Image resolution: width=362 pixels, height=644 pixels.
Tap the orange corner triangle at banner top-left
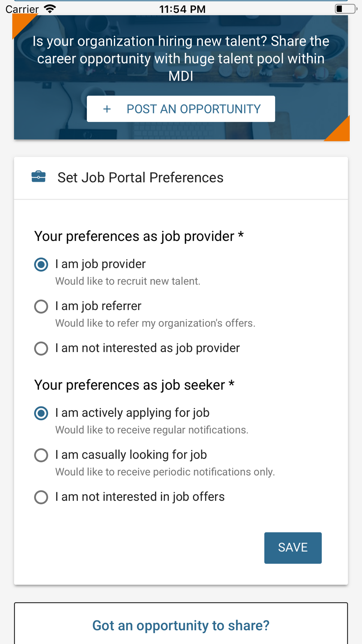click(21, 24)
